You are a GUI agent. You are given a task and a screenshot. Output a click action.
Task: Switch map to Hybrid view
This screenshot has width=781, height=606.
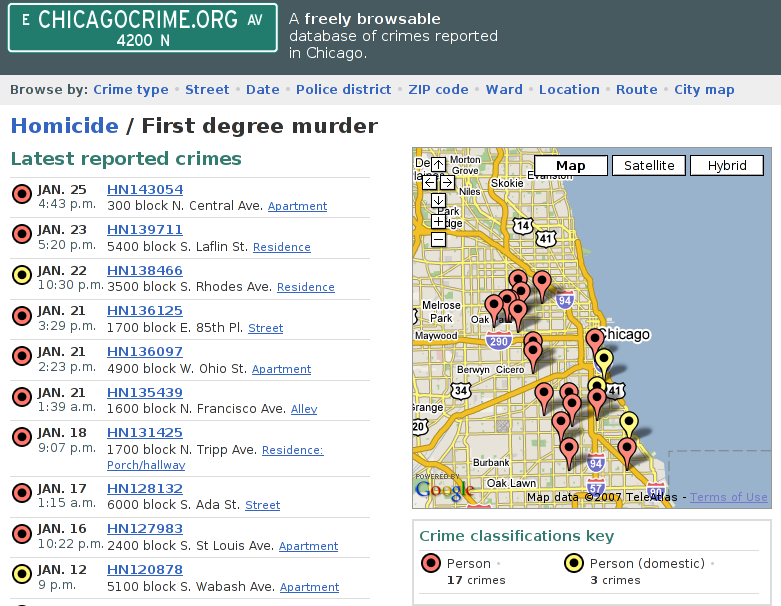727,165
